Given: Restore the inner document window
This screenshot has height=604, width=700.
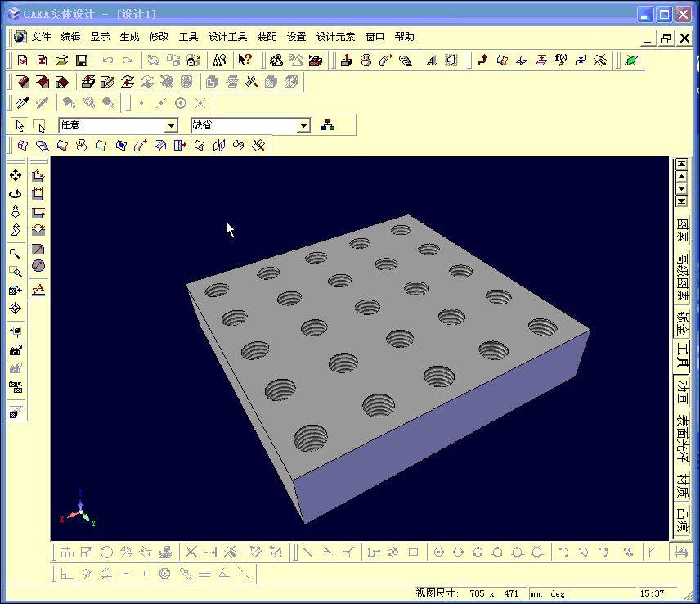Looking at the screenshot, I should [x=666, y=38].
